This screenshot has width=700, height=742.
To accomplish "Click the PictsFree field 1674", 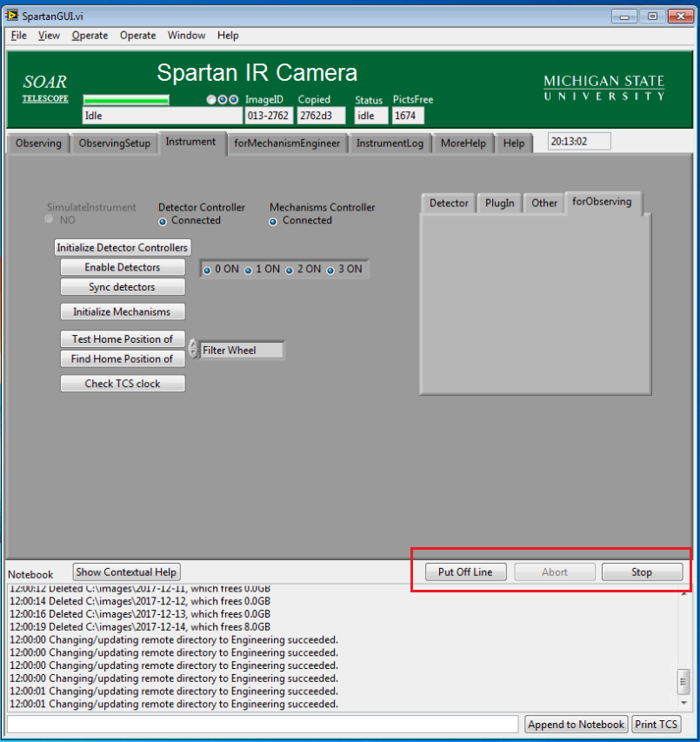I will (x=408, y=116).
